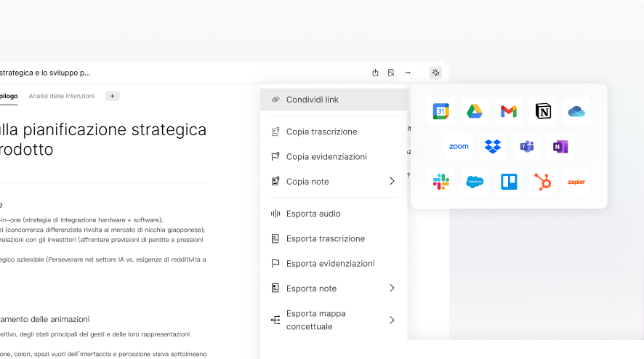Click the Notion integration icon
Image resolution: width=644 pixels, height=359 pixels.
tap(543, 111)
